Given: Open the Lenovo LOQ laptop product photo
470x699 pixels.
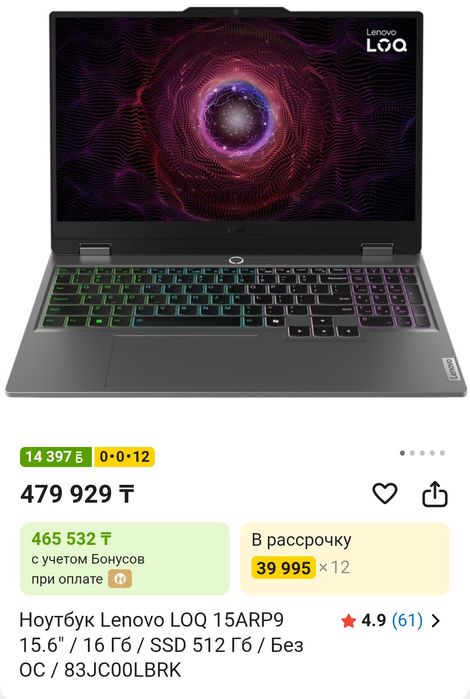Looking at the screenshot, I should point(235,202).
